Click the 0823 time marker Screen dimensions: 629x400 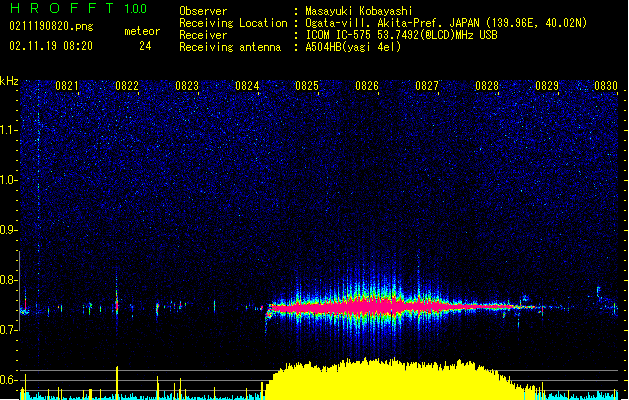pos(187,85)
